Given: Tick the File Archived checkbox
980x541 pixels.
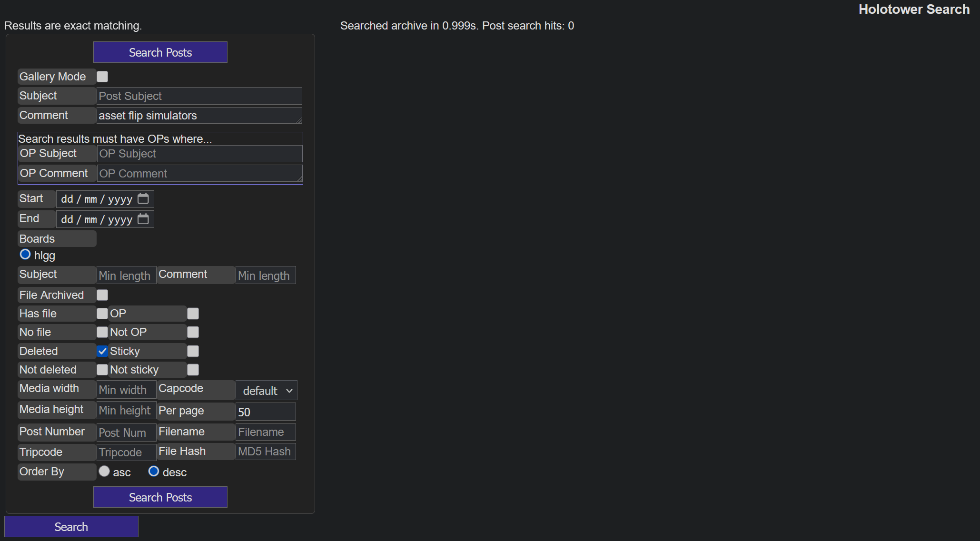Looking at the screenshot, I should click(x=102, y=295).
